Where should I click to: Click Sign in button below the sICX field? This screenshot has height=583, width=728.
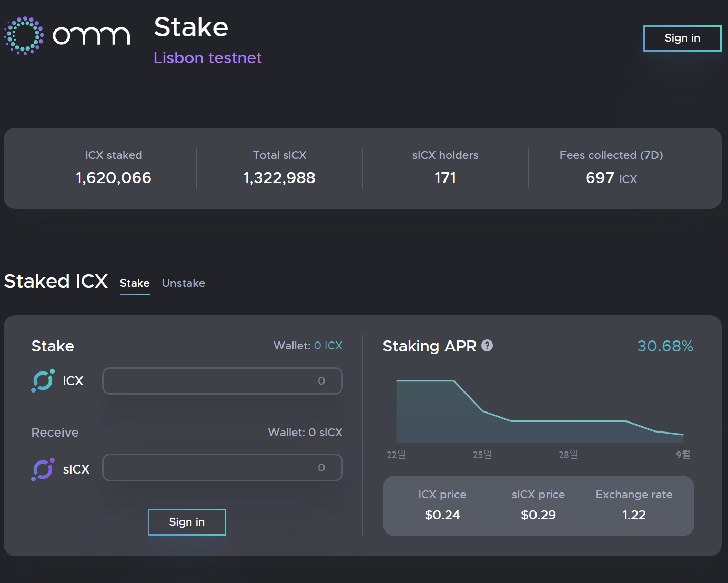click(187, 522)
